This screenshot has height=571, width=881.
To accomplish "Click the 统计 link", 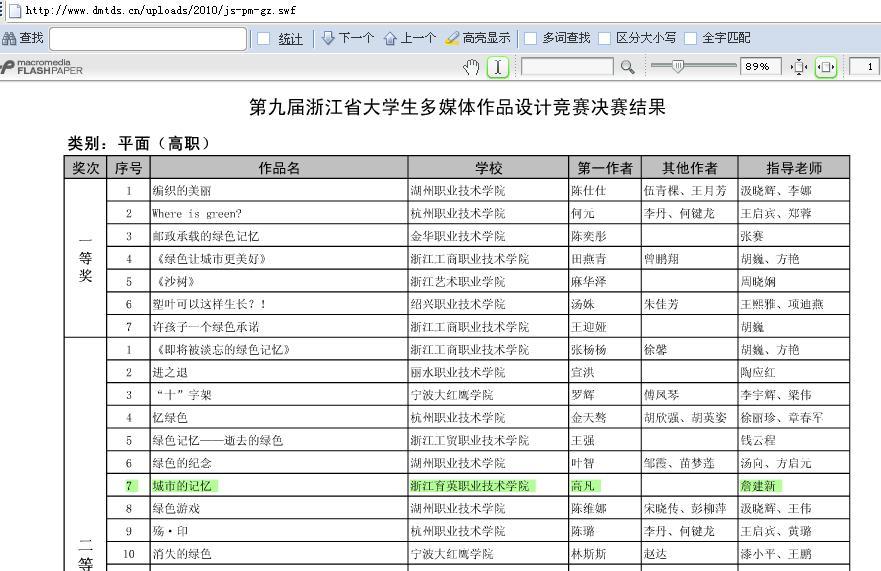I will point(290,38).
